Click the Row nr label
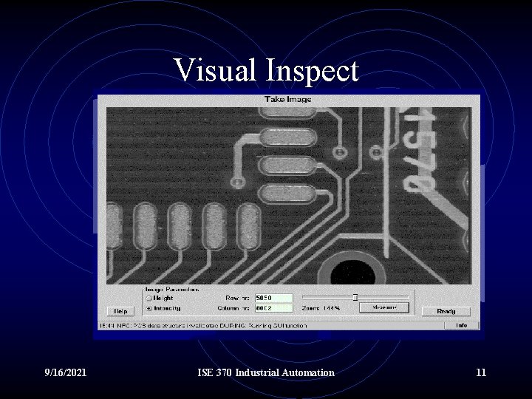 237,298
